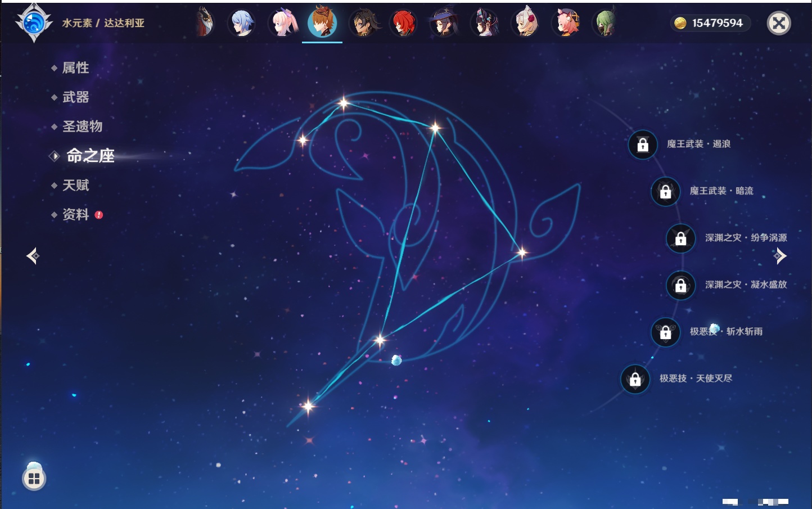812x509 pixels.
Task: Open the grid menu button at bottom left
Action: click(34, 479)
